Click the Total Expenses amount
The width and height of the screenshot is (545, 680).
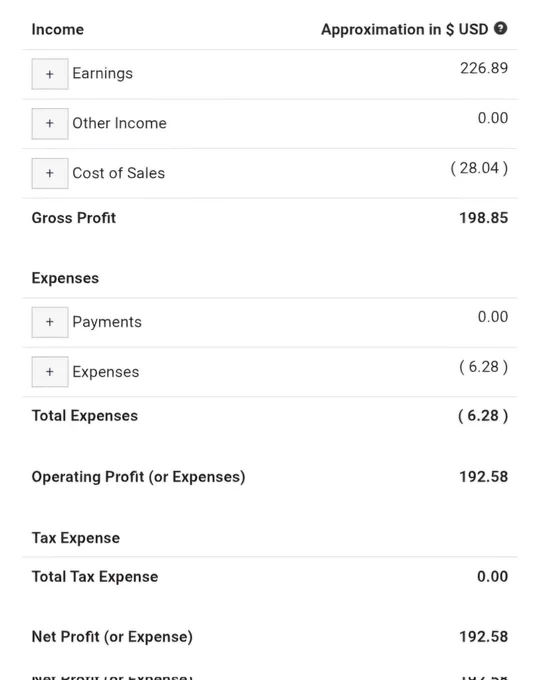coord(483,415)
